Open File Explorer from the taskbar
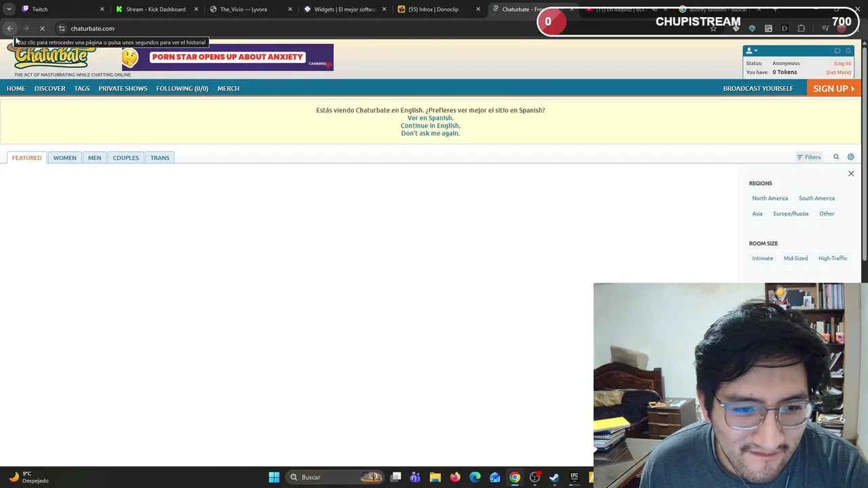The image size is (868, 488). click(435, 477)
